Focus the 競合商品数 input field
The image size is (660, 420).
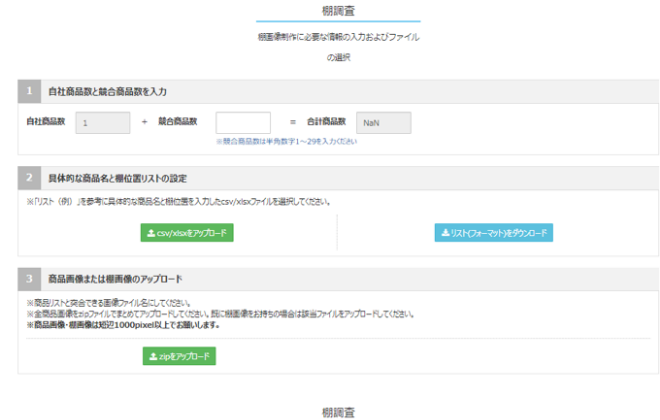click(243, 122)
